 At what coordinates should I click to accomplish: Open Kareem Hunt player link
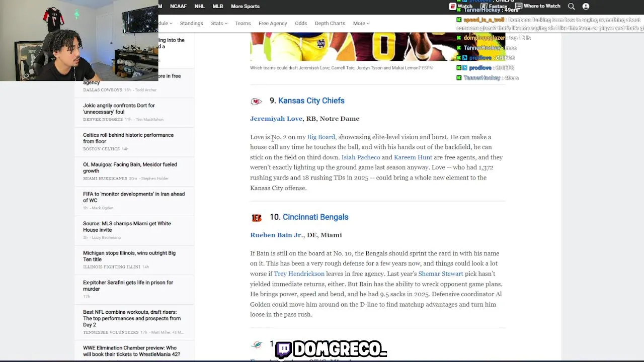(413, 157)
